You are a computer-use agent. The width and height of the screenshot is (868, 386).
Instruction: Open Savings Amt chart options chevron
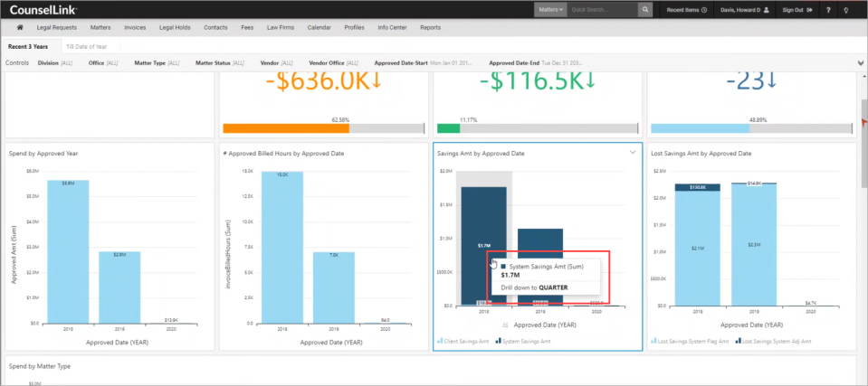[633, 153]
